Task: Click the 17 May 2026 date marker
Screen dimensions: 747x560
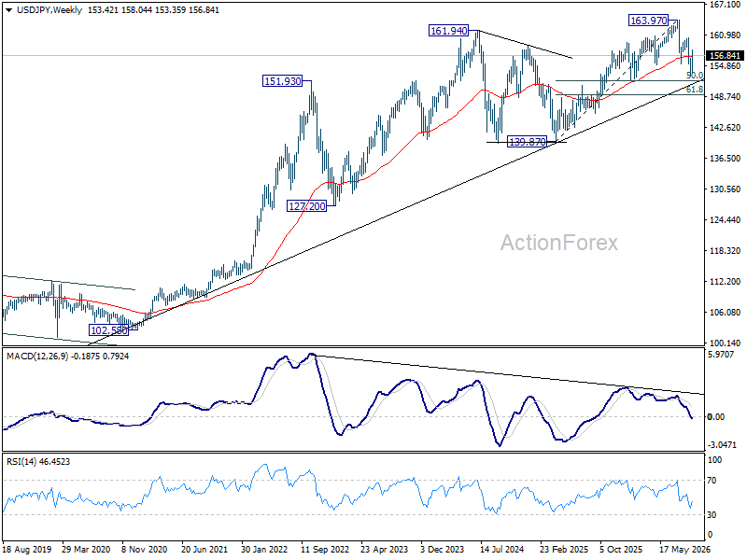Action: tap(685, 550)
